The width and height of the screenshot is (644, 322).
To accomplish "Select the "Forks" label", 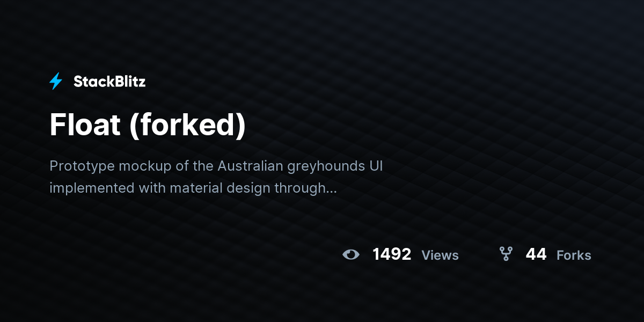I will point(574,255).
